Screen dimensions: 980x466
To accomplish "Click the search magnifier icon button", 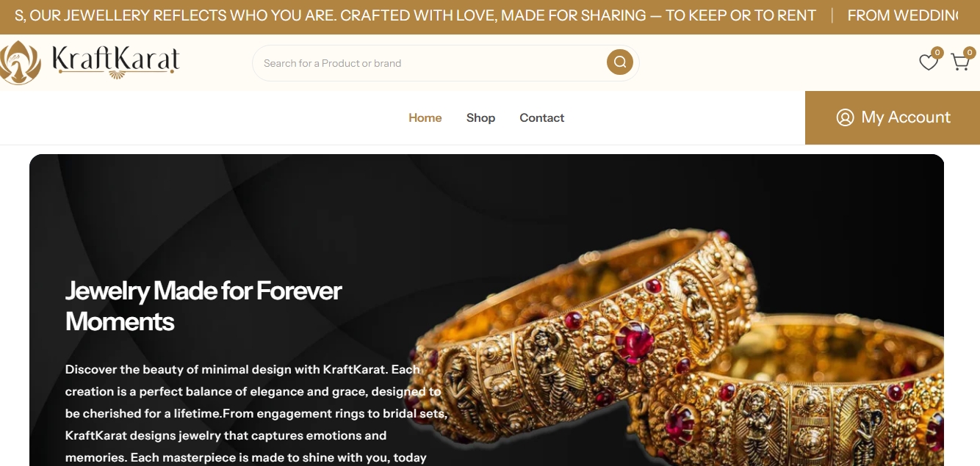I will click(x=620, y=62).
